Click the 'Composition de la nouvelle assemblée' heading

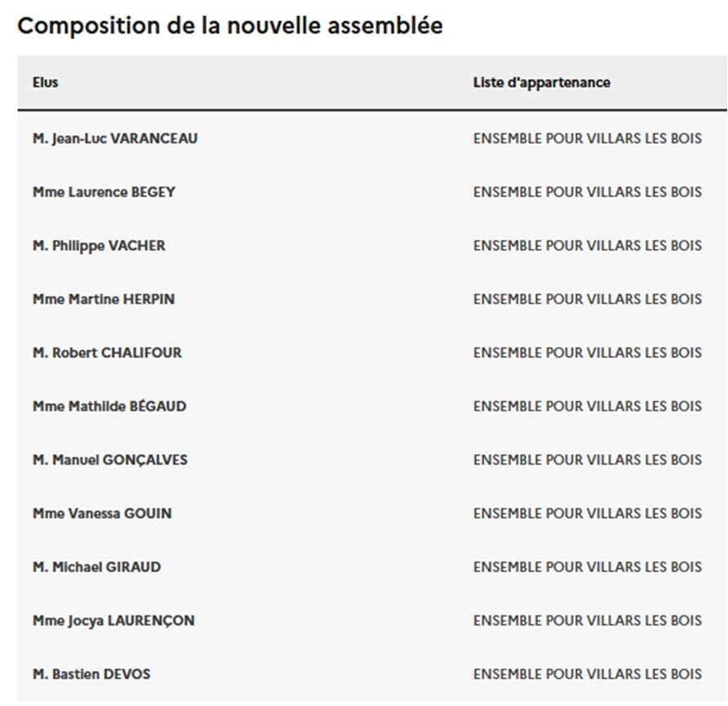click(x=230, y=26)
